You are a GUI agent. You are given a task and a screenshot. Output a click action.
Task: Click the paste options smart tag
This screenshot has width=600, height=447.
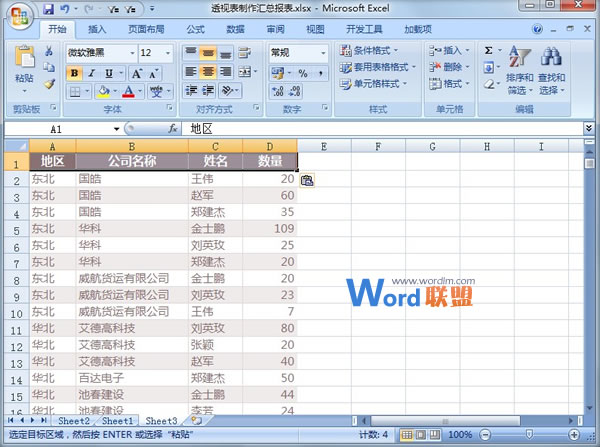pos(307,180)
